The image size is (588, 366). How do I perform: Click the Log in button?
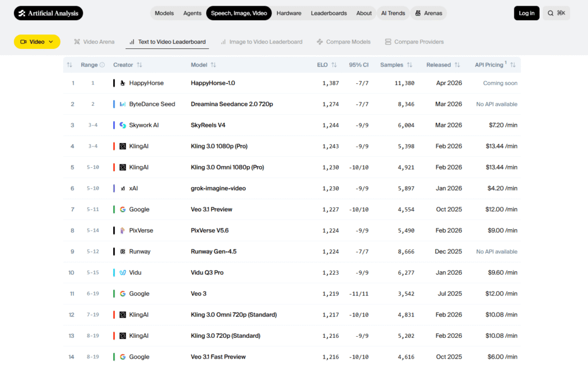[527, 13]
